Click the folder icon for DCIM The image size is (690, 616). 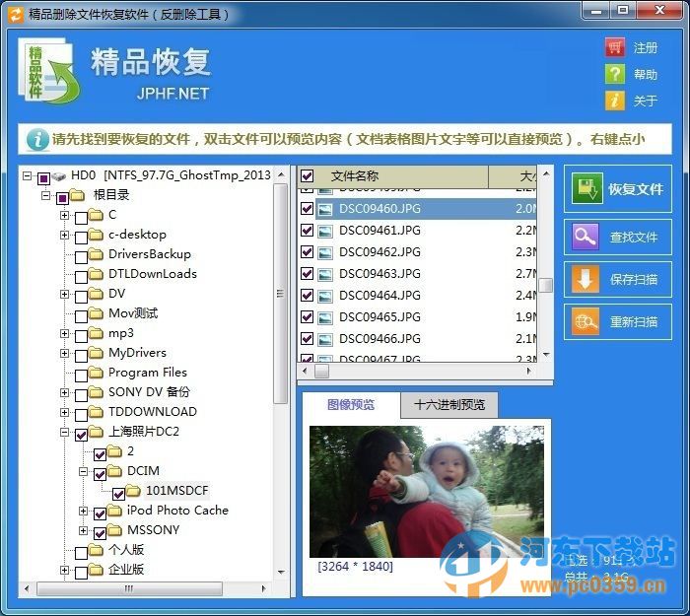click(114, 471)
